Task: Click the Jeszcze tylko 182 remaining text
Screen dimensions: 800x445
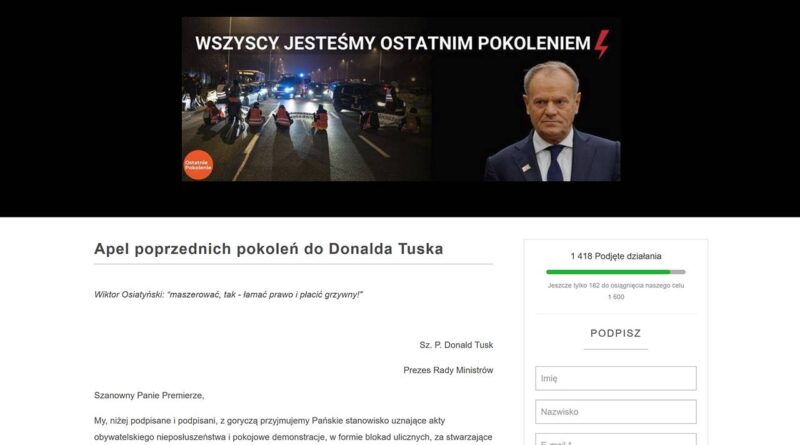Action: [616, 286]
